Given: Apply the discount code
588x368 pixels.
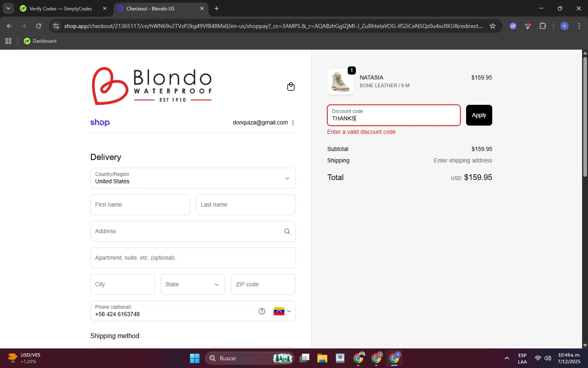Looking at the screenshot, I should click(x=479, y=115).
